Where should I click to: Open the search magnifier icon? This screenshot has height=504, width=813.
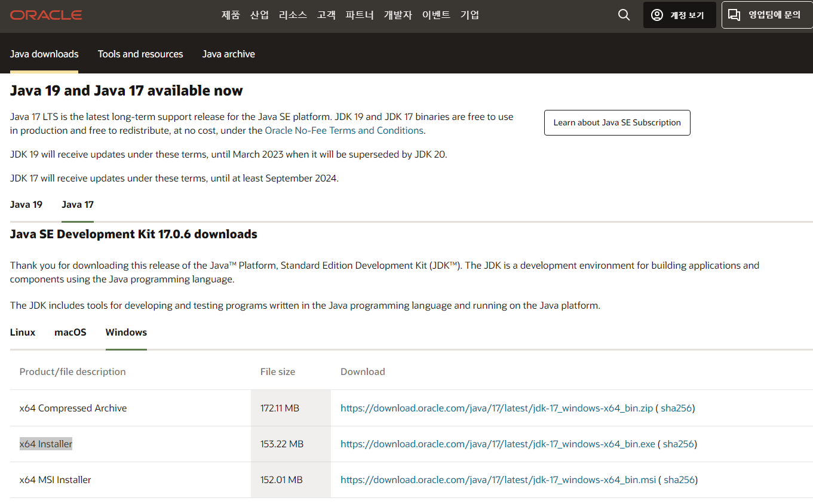pos(624,15)
